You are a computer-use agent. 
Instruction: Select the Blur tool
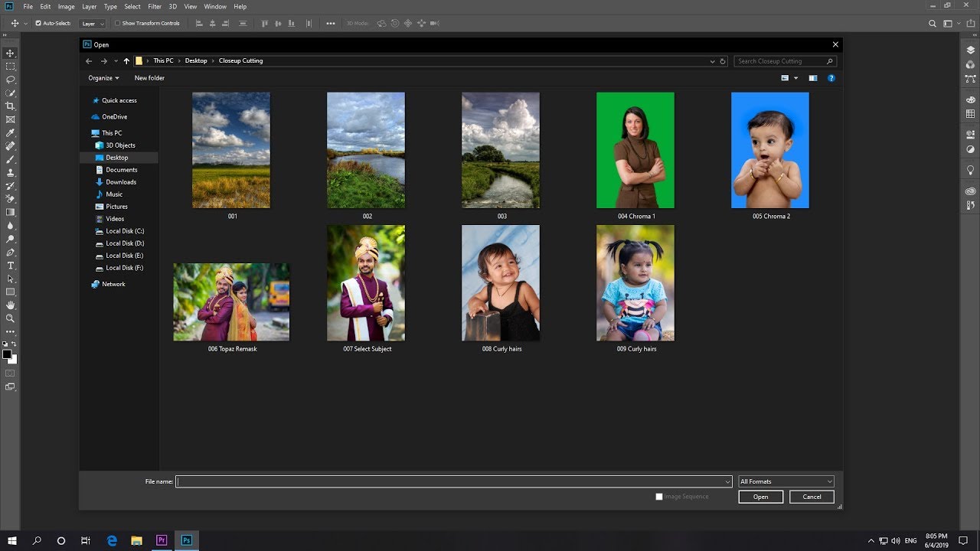click(10, 226)
